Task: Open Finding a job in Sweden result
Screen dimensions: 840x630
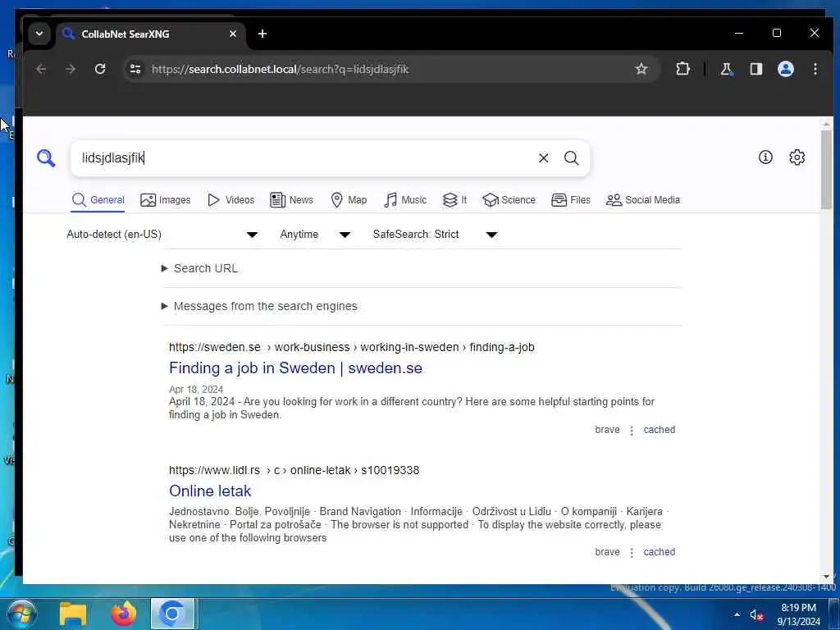Action: click(295, 368)
